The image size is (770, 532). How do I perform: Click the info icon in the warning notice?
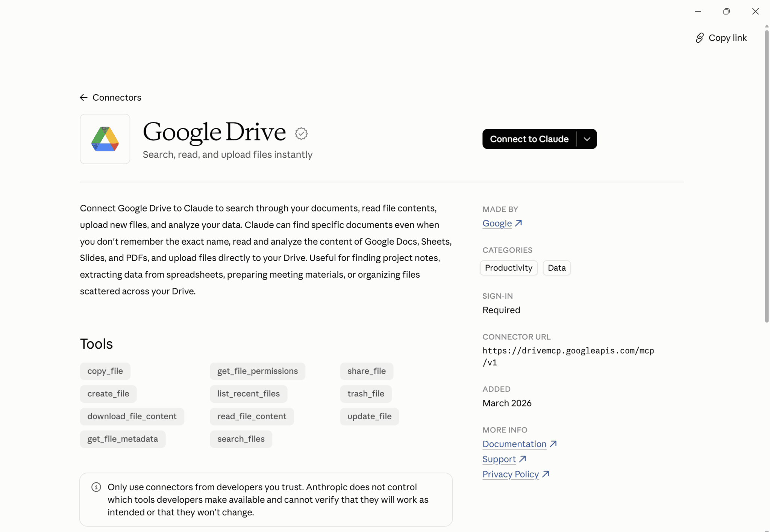(x=96, y=487)
